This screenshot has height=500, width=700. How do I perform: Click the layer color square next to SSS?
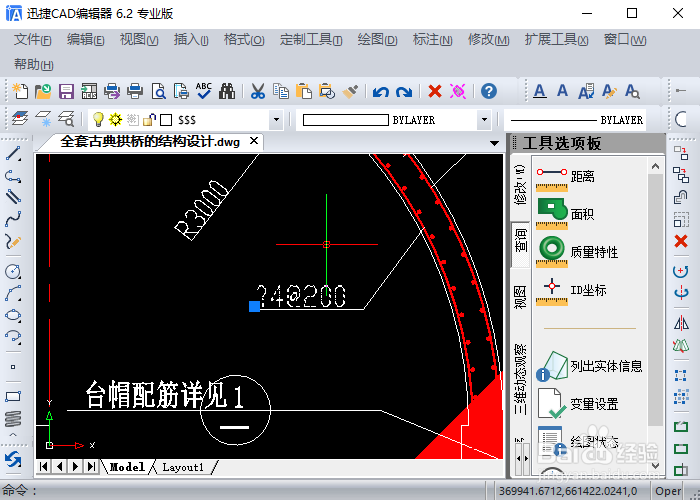(166, 120)
